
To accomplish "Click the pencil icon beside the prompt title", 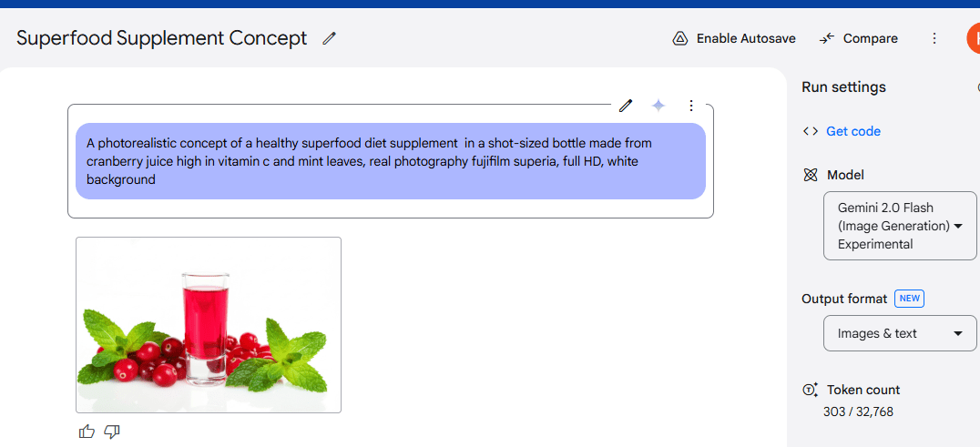I will click(330, 38).
